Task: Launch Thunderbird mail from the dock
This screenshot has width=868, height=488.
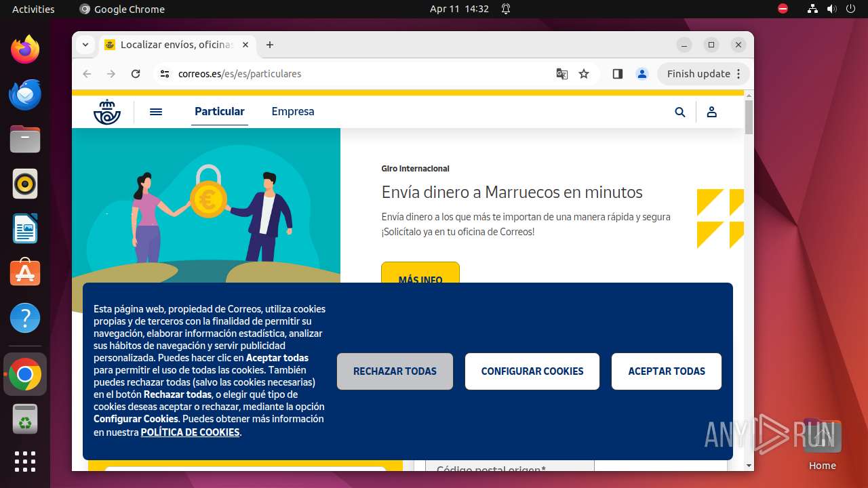Action: (25, 95)
